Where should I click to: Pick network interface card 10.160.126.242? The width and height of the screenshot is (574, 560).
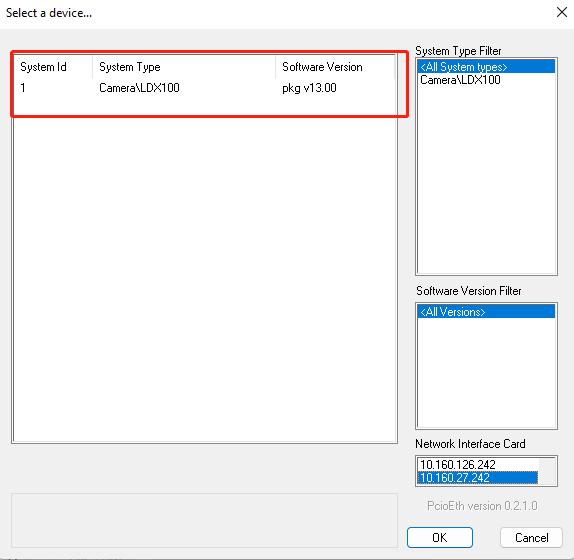[x=478, y=464]
